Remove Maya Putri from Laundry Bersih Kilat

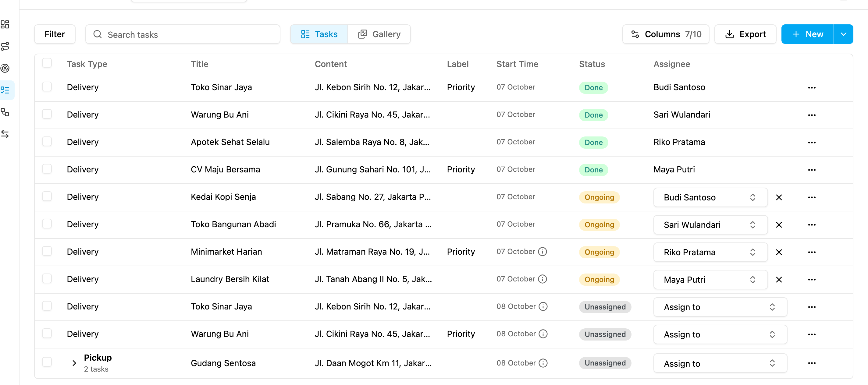pyautogui.click(x=779, y=280)
